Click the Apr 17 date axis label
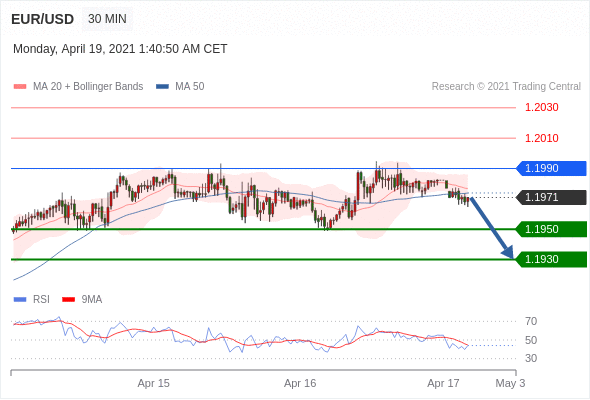This screenshot has width=590, height=400. click(x=443, y=383)
